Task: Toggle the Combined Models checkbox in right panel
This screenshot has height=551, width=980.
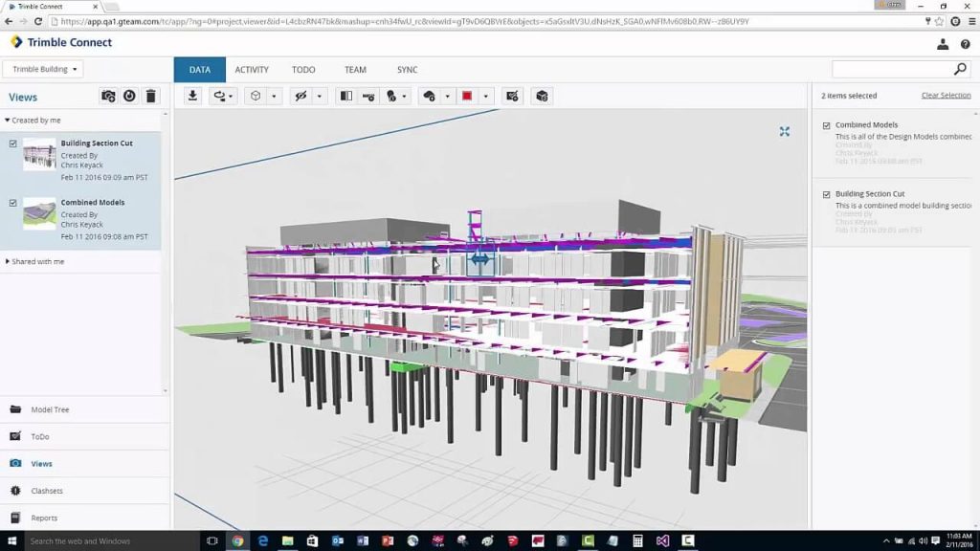Action: click(826, 124)
